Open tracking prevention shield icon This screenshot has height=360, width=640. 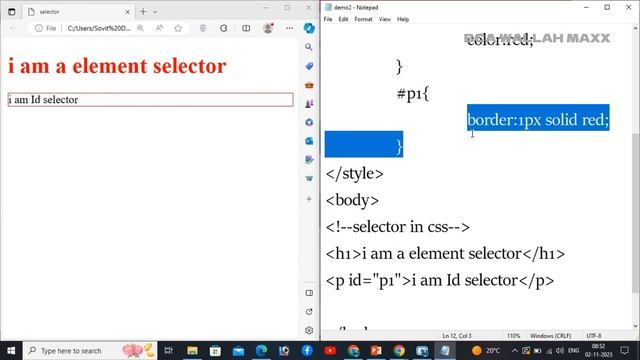coord(203,28)
